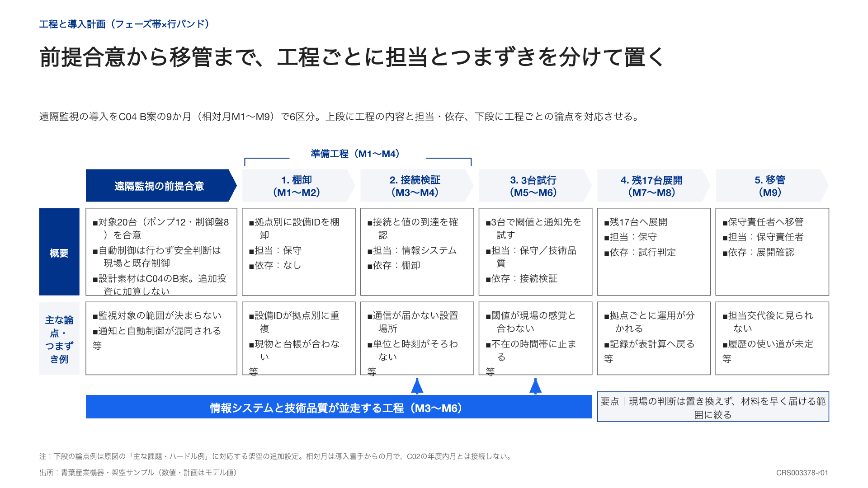Select the text 対象20台（ポンプ12・制御盤8）を合意
868x488 pixels.
click(x=161, y=228)
